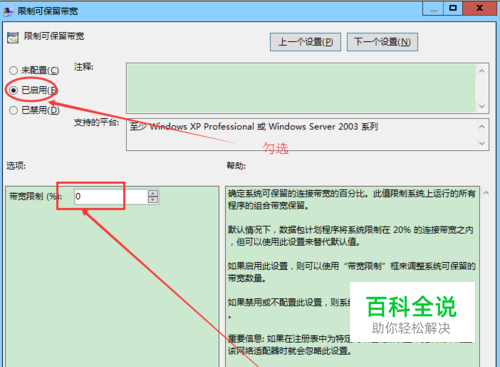The height and width of the screenshot is (367, 500).
Task: Maximize the 限制可保留带宽 window
Action: pyautogui.click(x=453, y=9)
